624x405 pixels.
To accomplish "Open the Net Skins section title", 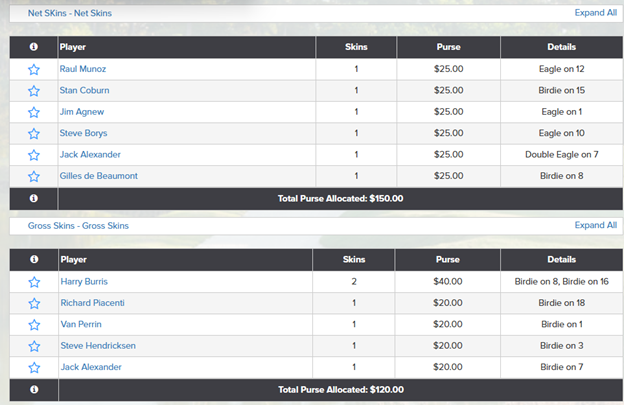I will 70,14.
